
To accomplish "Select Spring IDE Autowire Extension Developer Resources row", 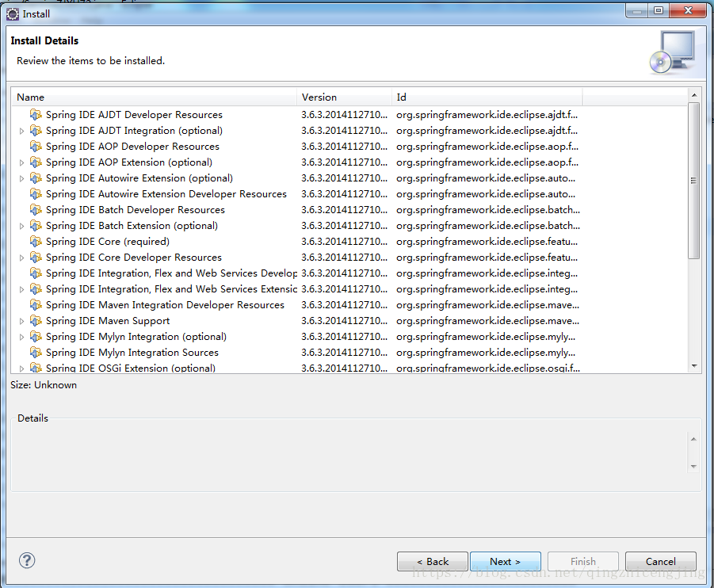I will point(349,193).
